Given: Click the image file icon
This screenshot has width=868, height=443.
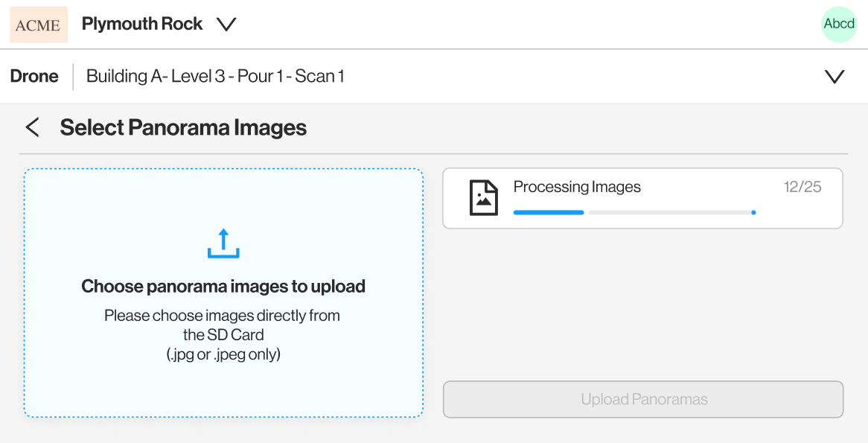Looking at the screenshot, I should tap(484, 197).
